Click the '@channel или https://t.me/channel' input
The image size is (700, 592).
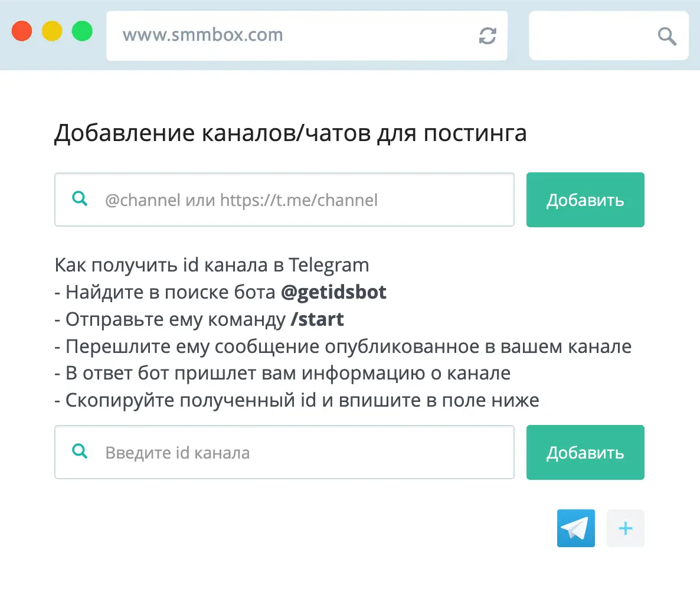284,199
